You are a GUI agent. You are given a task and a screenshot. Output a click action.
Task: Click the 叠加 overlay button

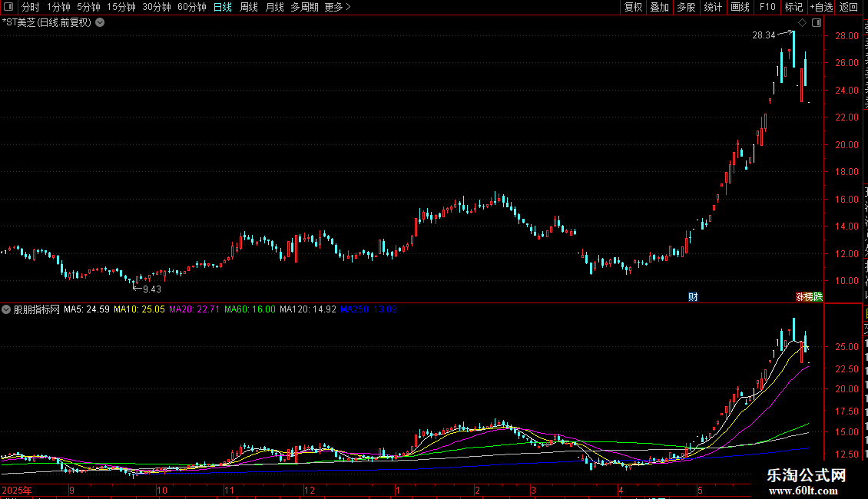point(660,7)
